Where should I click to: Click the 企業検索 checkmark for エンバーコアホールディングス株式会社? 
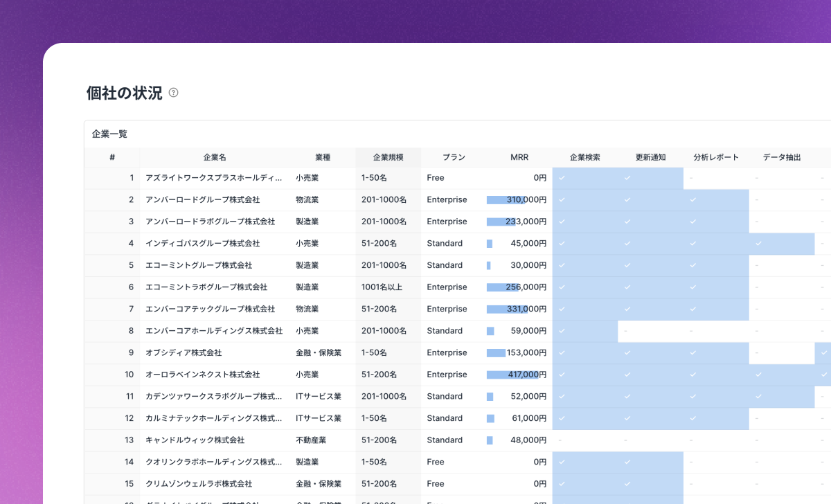click(x=562, y=331)
